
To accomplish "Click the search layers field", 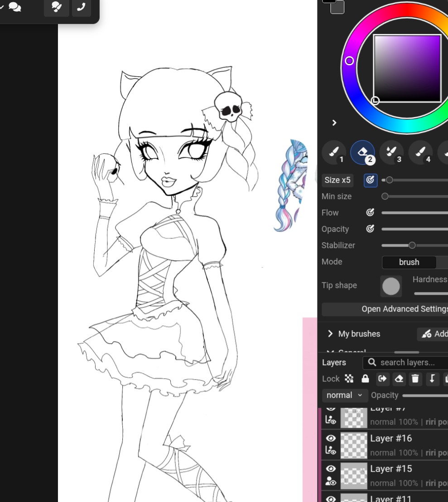I will [x=405, y=363].
